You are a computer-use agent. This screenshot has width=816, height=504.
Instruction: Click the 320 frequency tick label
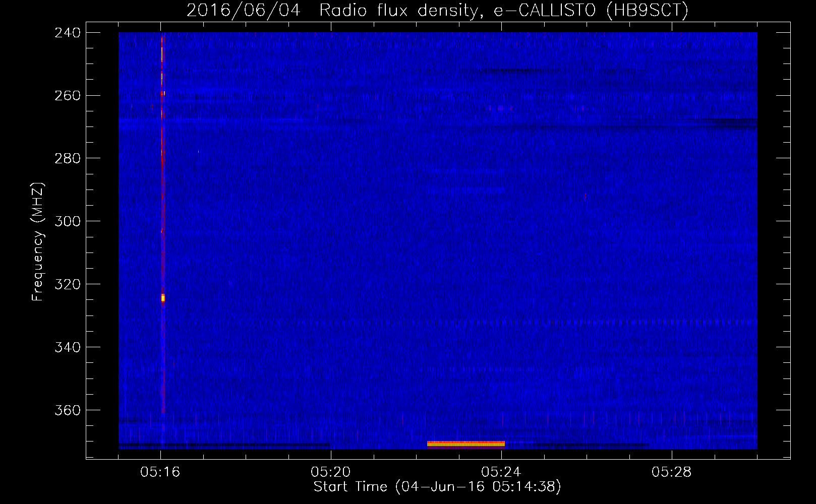point(68,285)
